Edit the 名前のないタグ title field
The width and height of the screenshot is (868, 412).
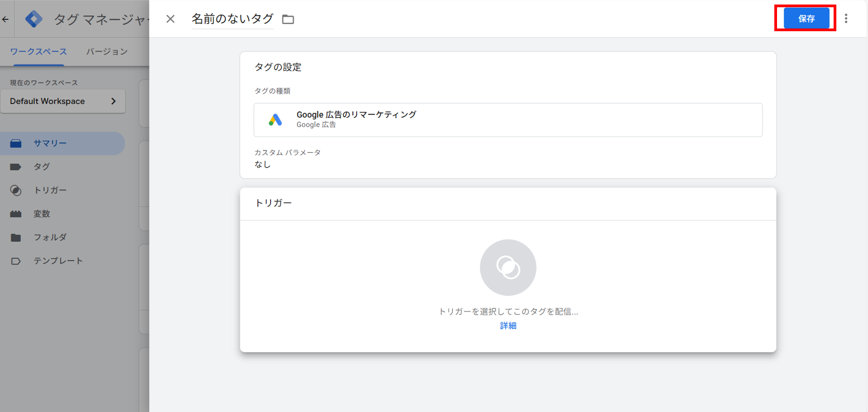(233, 19)
